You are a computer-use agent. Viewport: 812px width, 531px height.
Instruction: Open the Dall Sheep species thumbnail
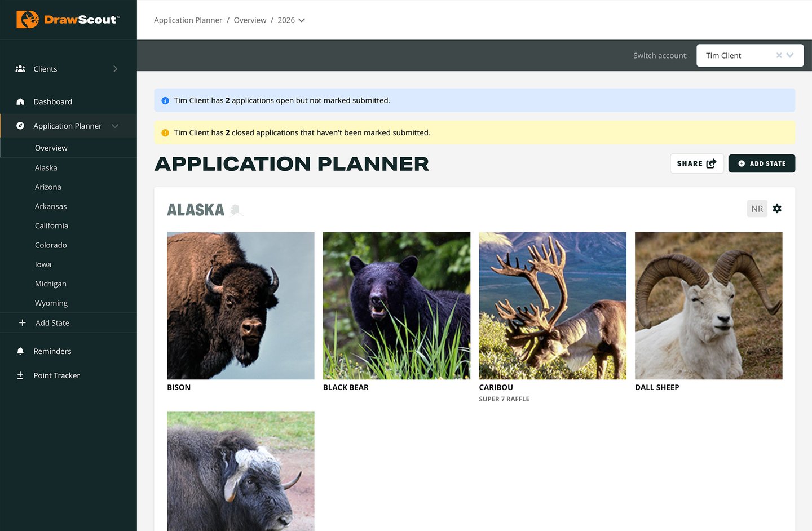pos(708,306)
